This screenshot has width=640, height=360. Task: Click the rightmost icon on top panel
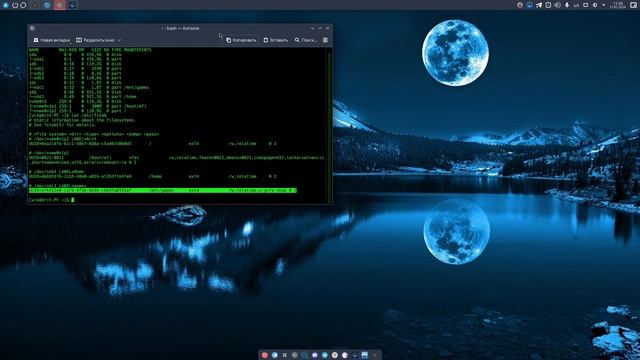(633, 5)
